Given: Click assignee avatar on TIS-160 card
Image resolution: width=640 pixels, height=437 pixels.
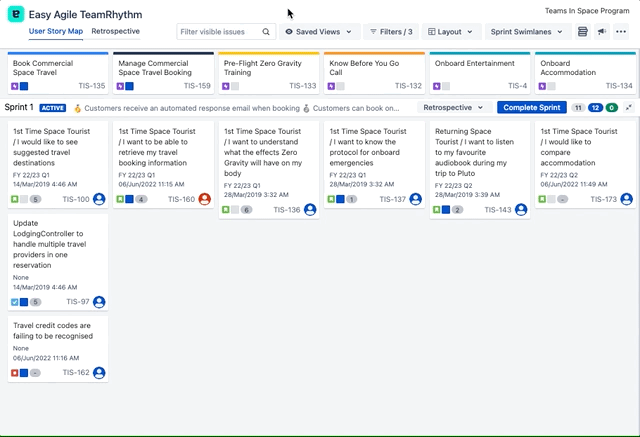Looking at the screenshot, I should 205,199.
